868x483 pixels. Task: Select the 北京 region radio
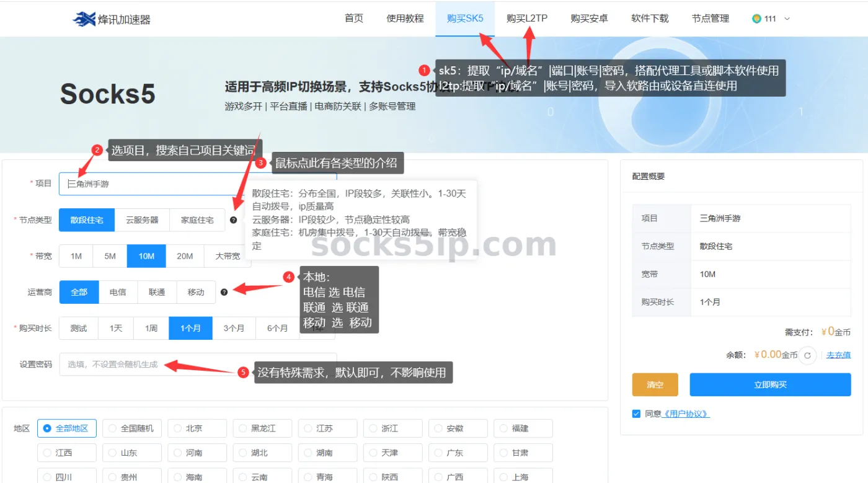[x=197, y=428]
